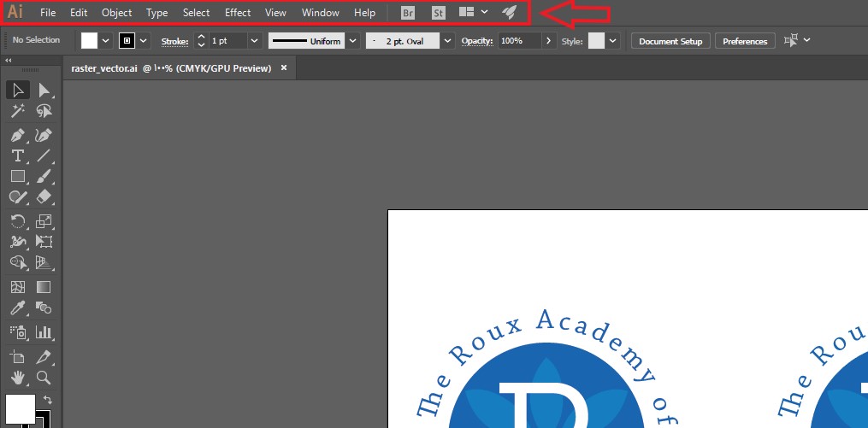868x428 pixels.
Task: Adjust the stroke weight stepper arrows
Action: click(x=201, y=40)
